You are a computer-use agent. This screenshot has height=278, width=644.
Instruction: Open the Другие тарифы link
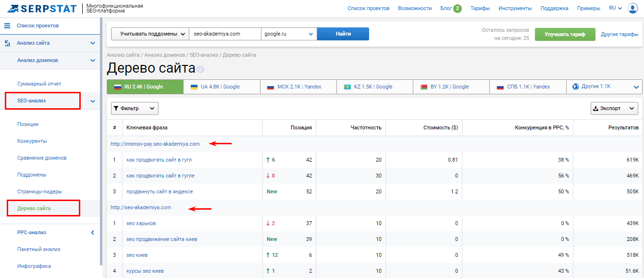click(619, 34)
